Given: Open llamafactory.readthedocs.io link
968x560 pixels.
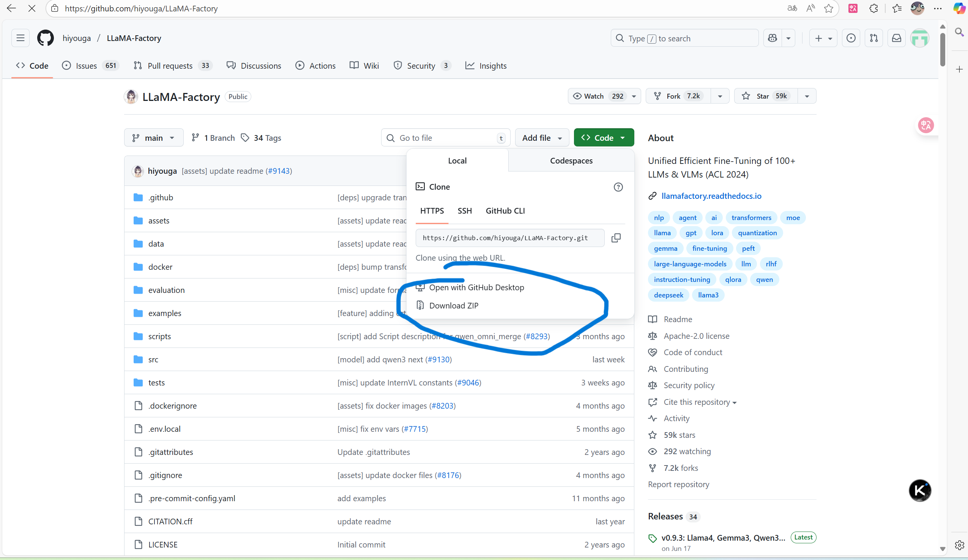Looking at the screenshot, I should point(711,196).
